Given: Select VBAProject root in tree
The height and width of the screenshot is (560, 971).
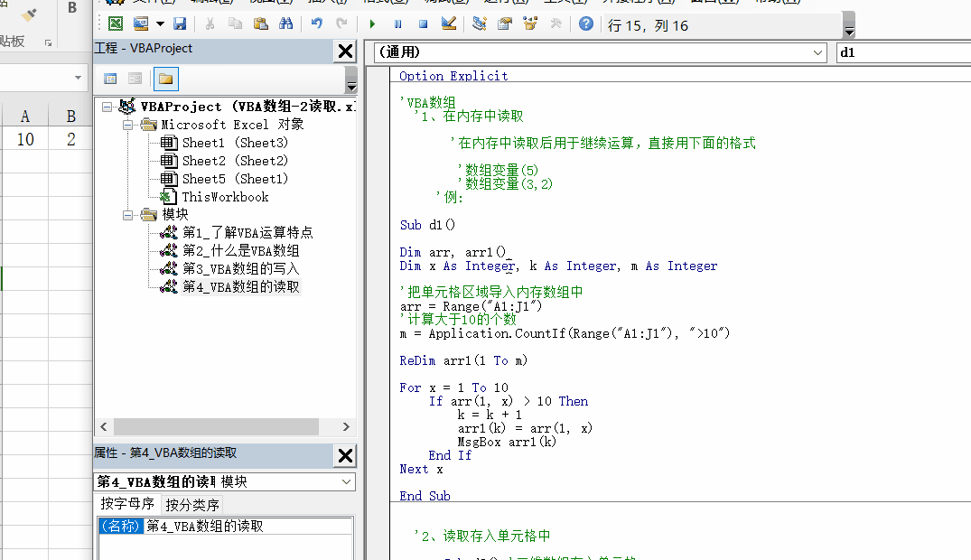Looking at the screenshot, I should (x=247, y=107).
